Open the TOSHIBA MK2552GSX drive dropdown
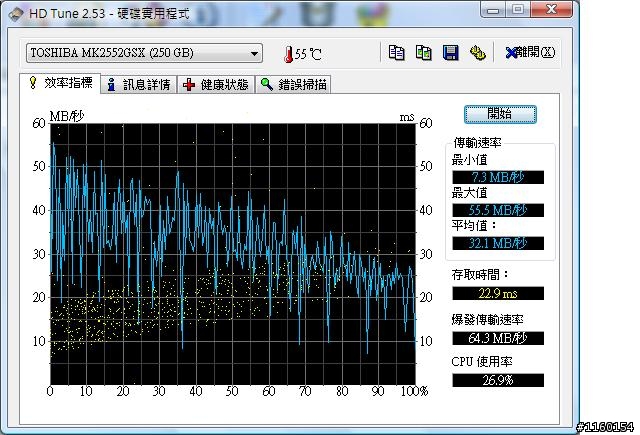 pos(144,53)
